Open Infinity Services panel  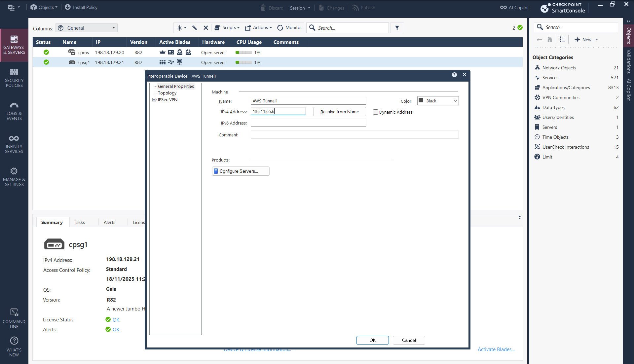tap(14, 144)
